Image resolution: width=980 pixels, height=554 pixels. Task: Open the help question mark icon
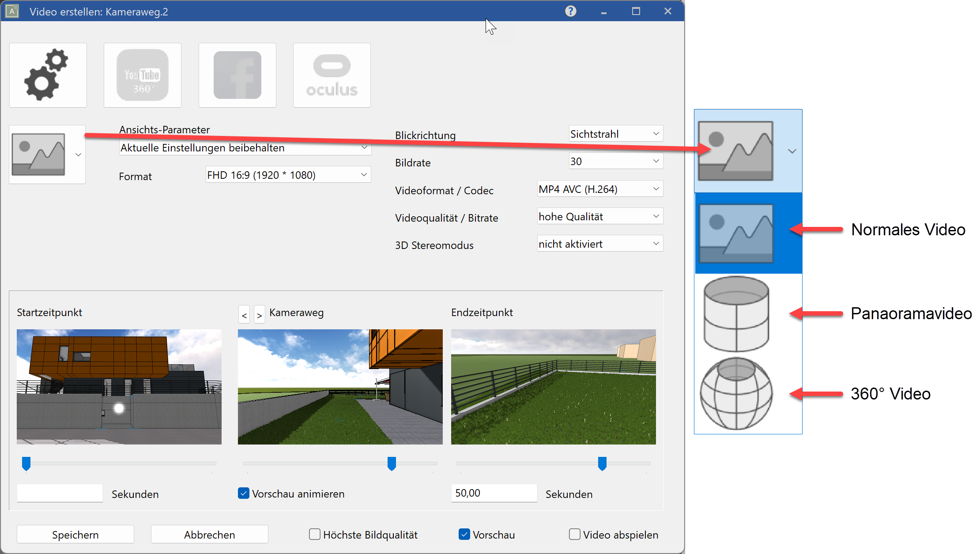click(x=570, y=11)
